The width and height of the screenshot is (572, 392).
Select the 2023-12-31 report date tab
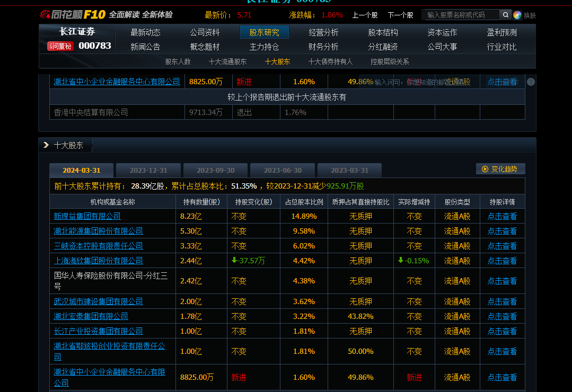pos(148,170)
